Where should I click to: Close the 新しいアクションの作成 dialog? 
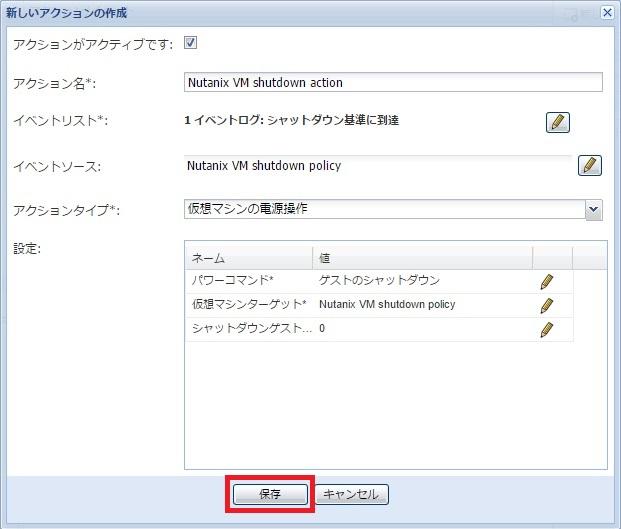point(607,13)
